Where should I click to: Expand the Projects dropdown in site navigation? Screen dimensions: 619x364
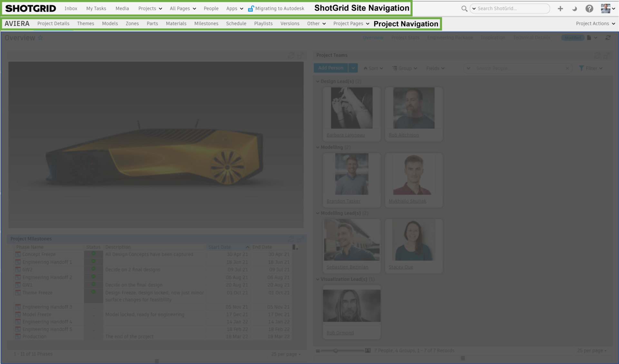pos(150,8)
